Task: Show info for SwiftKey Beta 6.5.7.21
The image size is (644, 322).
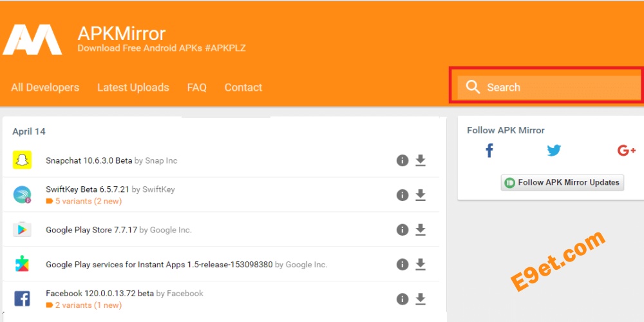Action: coord(402,195)
